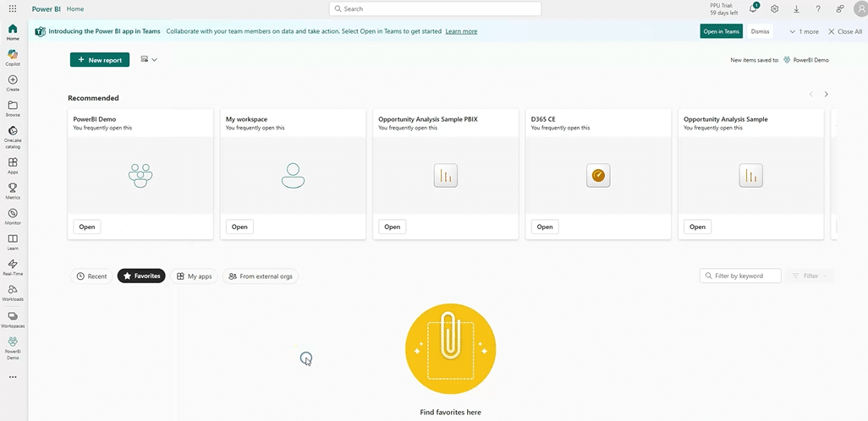
Task: Open Workloads in the sidebar
Action: 13,293
